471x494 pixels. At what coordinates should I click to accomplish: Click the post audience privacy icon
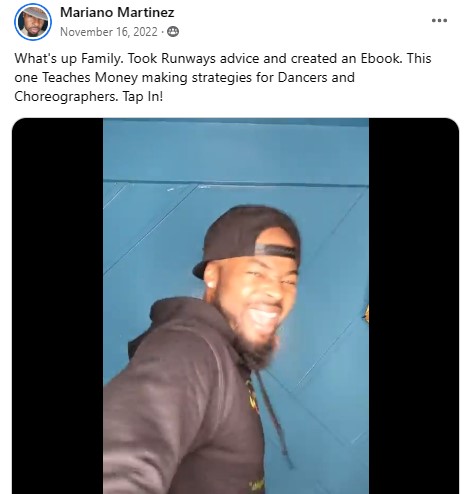[173, 32]
